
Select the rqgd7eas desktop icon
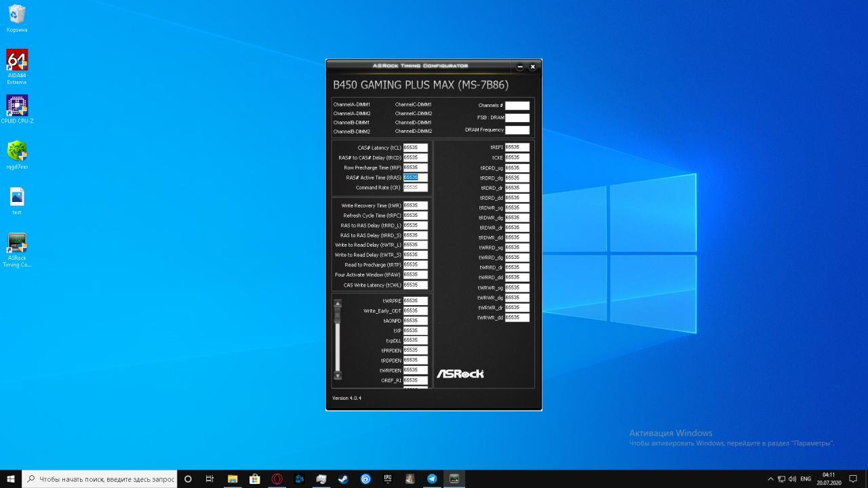[x=17, y=155]
